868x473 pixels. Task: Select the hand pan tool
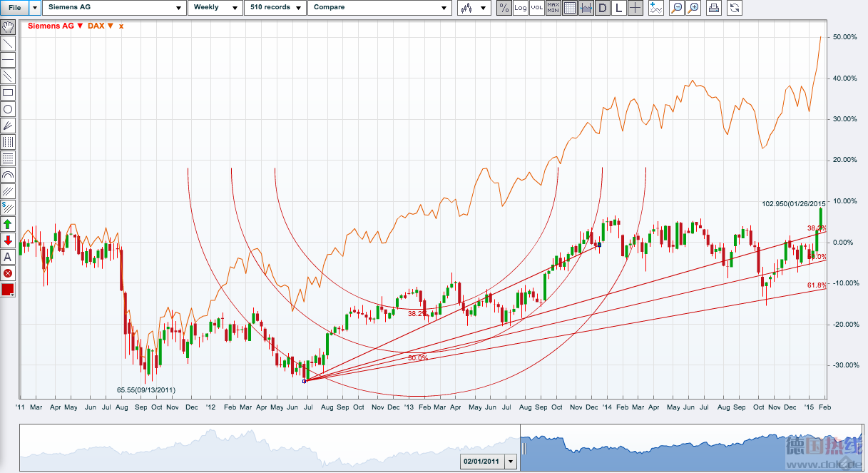[8, 27]
